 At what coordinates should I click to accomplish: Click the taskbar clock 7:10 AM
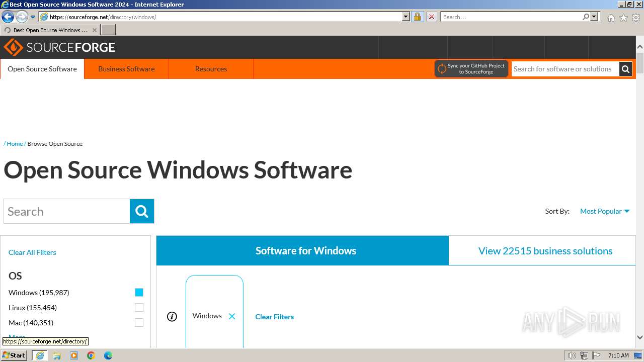point(618,355)
